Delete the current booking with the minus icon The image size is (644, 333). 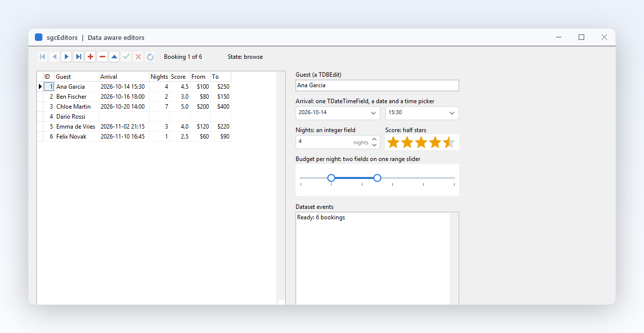click(102, 57)
